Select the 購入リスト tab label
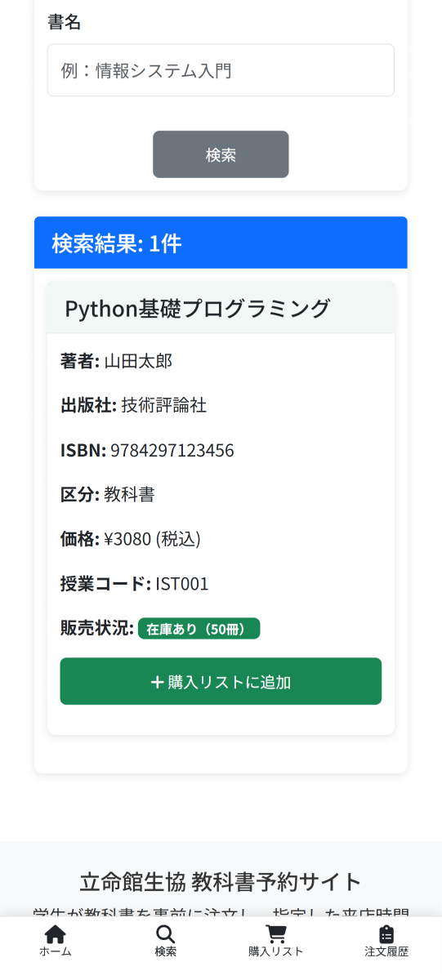Screen dimensions: 442x980 coord(276,951)
